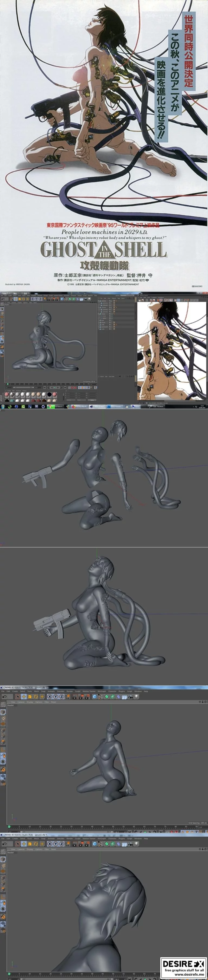Viewport: 208px width, 980px height.
Task: Toggle X-axis lock in full-body model window
Action: click(x=50, y=697)
